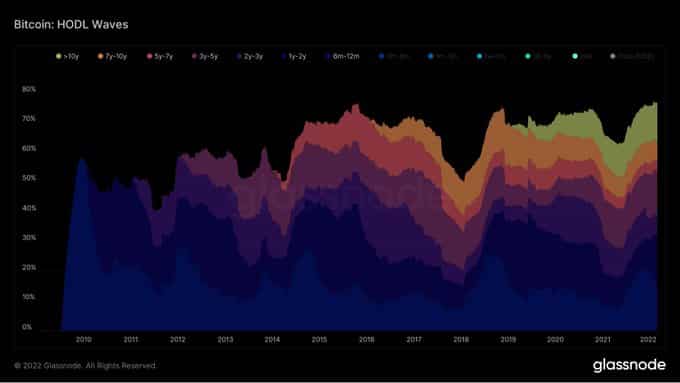Toggle the 1y-2y legend series
The width and height of the screenshot is (680, 383).
[x=294, y=56]
